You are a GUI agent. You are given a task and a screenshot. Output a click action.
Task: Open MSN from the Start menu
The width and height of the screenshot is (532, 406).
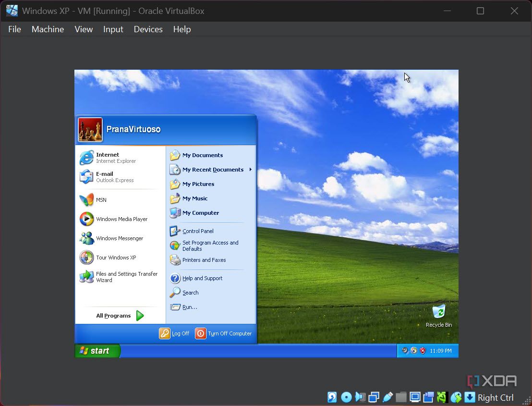pyautogui.click(x=101, y=200)
